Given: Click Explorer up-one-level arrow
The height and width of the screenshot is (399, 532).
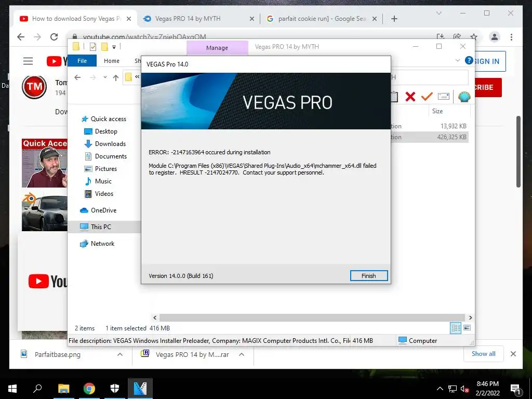Looking at the screenshot, I should point(116,78).
